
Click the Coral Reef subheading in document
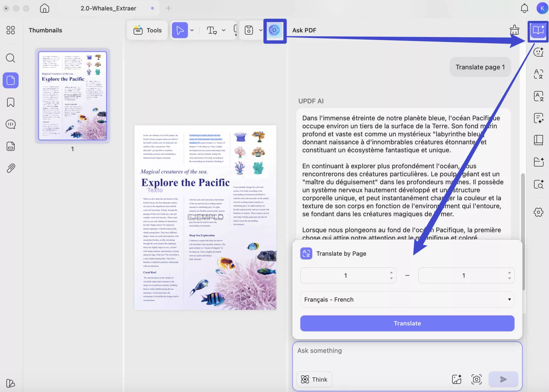tap(150, 272)
